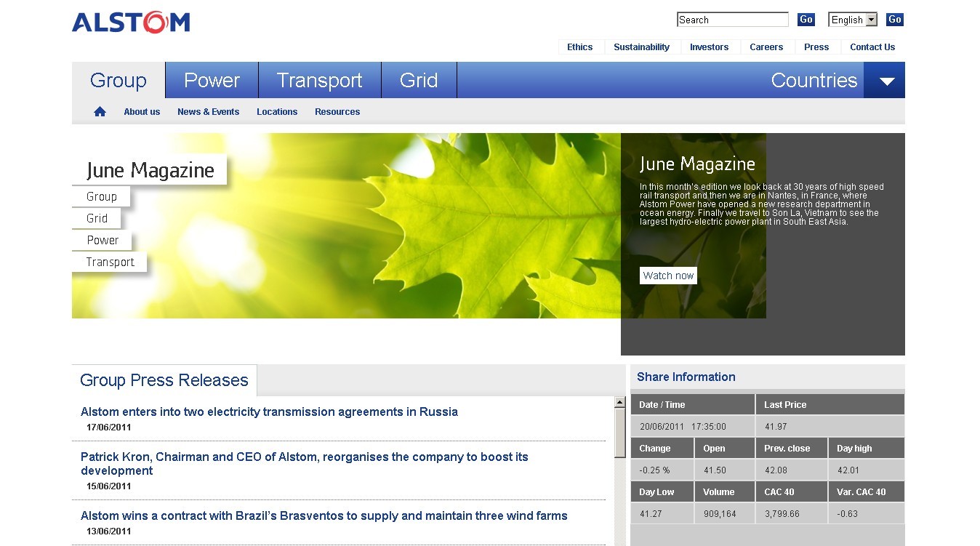Viewport: 980px width, 546px height.
Task: Select Power in the June Magazine list
Action: pos(103,240)
